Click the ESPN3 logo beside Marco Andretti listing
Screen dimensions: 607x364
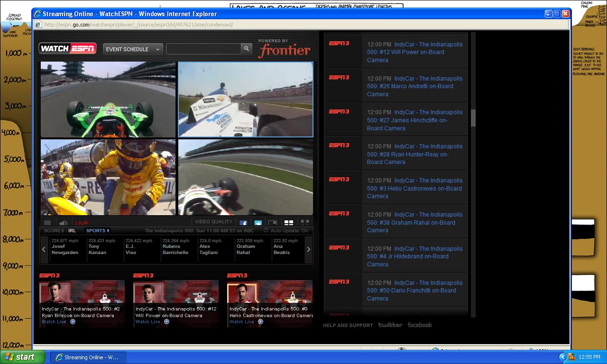click(x=339, y=77)
